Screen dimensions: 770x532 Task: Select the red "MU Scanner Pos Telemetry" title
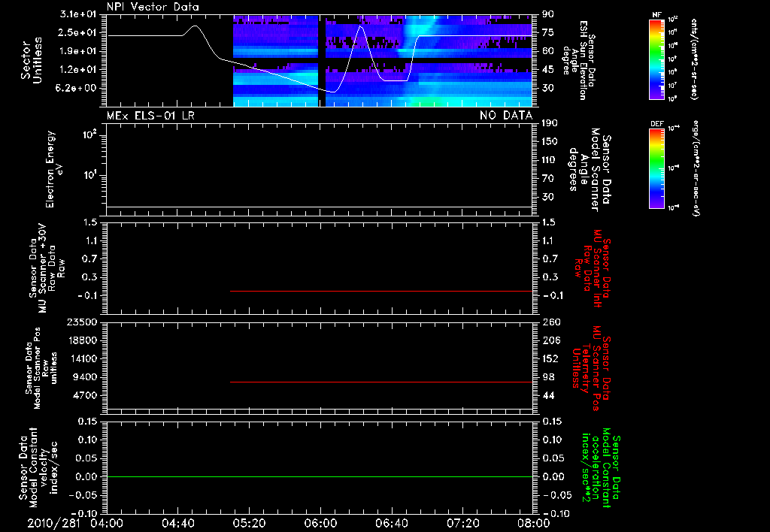[x=593, y=368]
